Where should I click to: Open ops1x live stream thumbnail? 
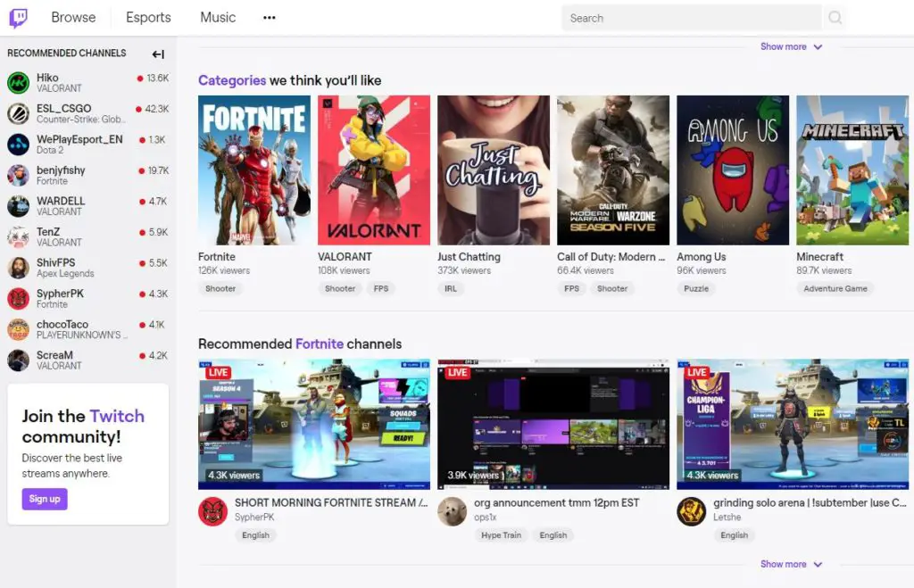coord(553,424)
